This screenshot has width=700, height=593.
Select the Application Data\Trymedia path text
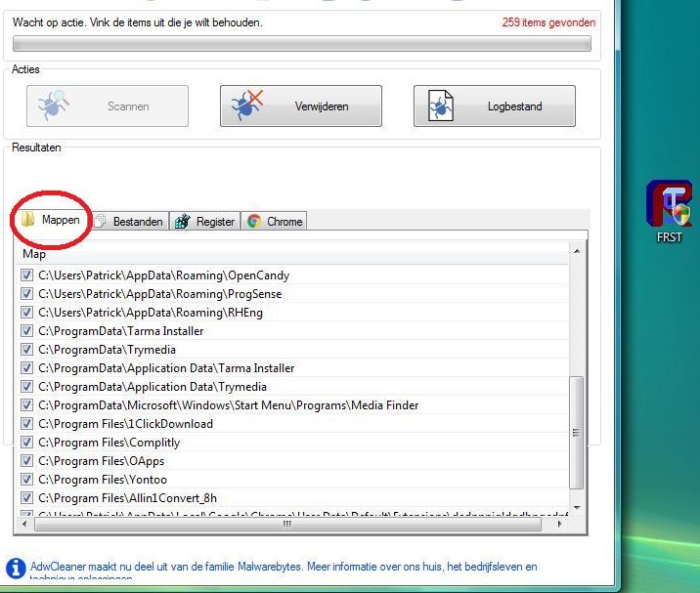pos(153,387)
